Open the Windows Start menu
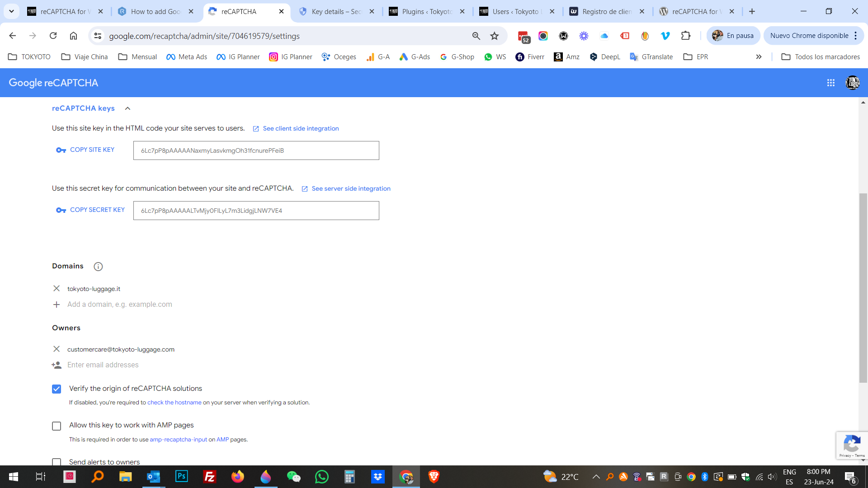868x488 pixels. 14,477
